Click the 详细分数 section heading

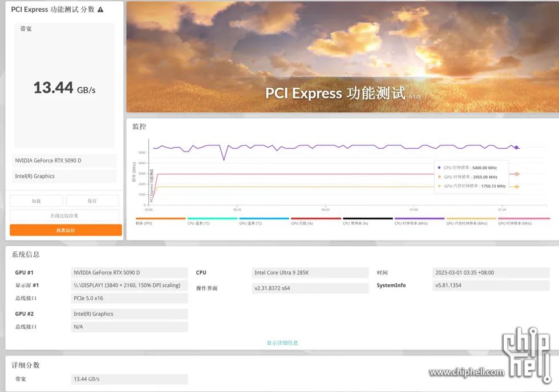(x=26, y=365)
